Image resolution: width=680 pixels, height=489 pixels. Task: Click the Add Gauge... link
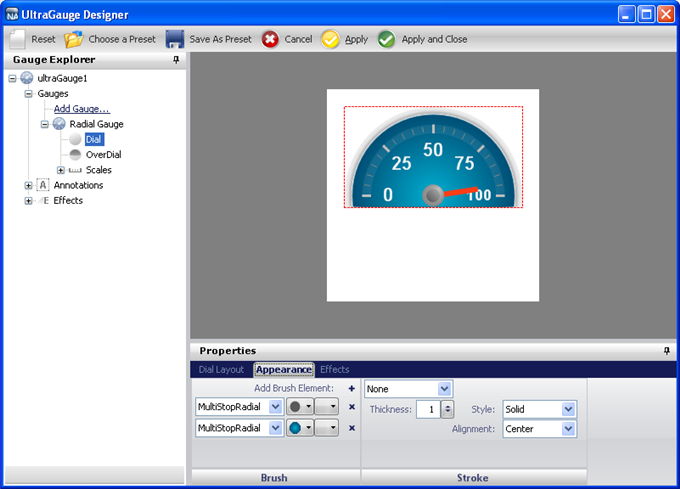[x=81, y=109]
